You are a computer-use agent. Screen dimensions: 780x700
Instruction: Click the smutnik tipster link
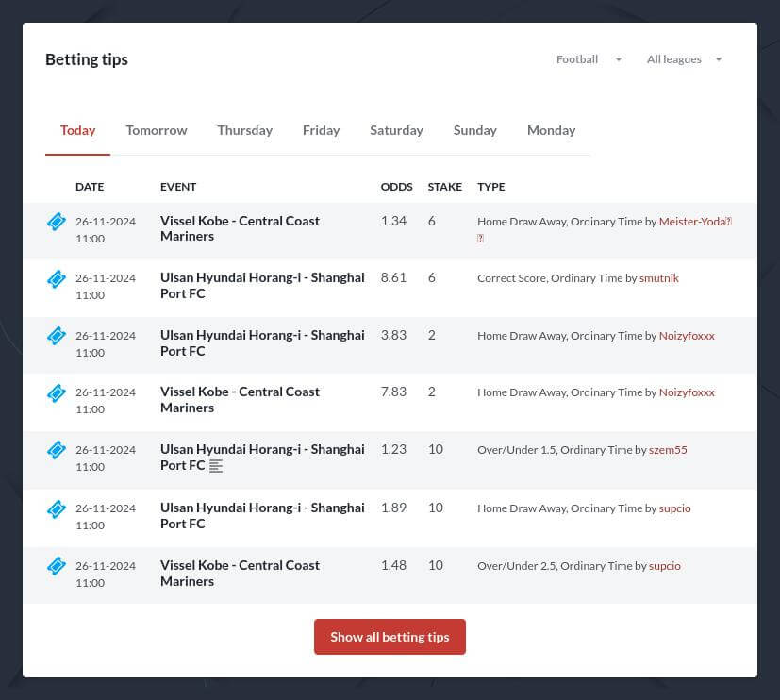pos(658,277)
